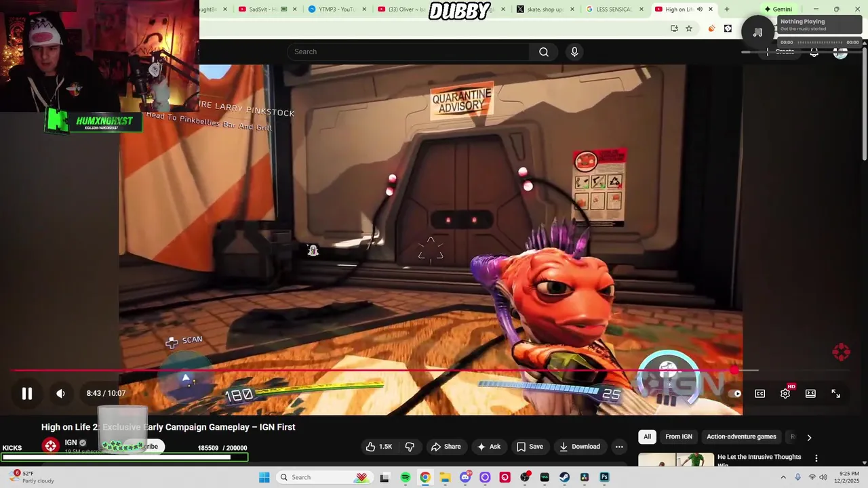
Task: Show hidden system tray icons
Action: [783, 477]
